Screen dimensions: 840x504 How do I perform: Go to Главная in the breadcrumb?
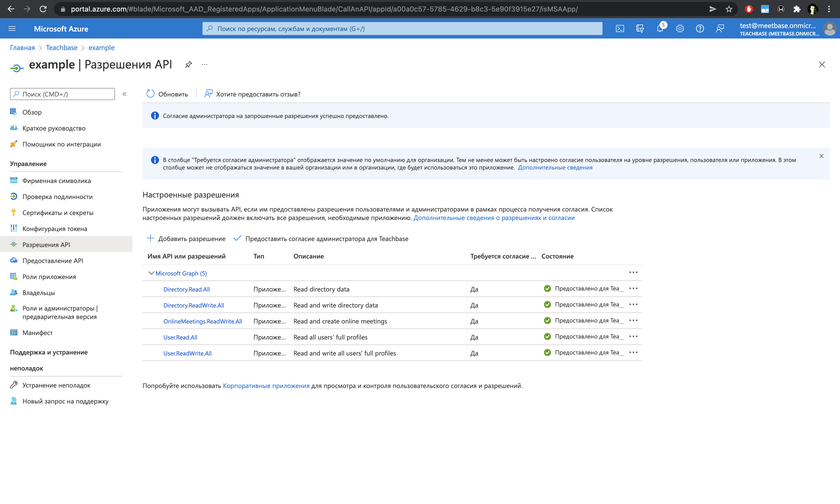(22, 47)
